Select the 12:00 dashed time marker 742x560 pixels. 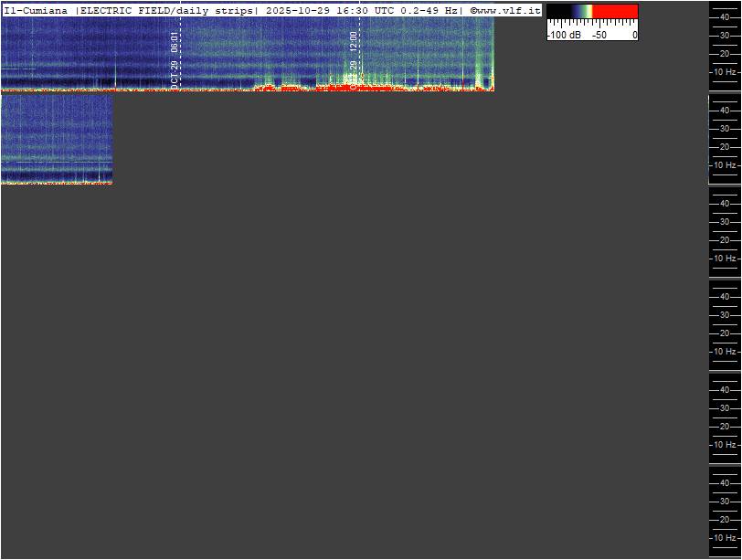tap(357, 55)
